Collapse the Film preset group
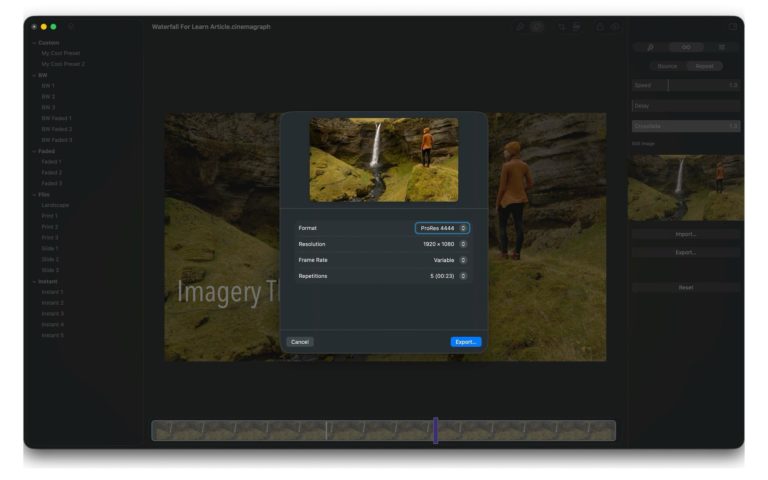Viewport: 768px width, 480px height. pos(34,194)
